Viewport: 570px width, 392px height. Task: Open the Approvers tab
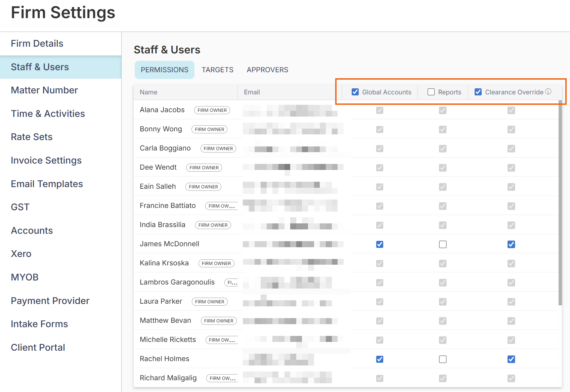(x=267, y=70)
